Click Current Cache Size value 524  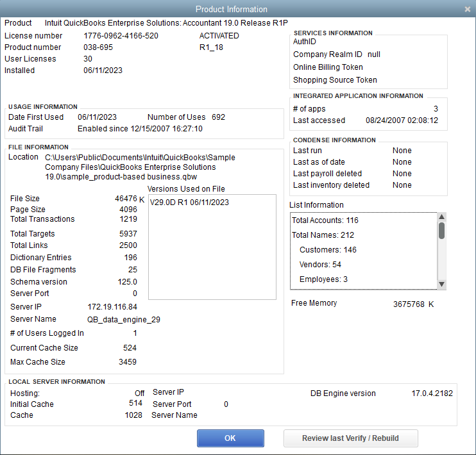click(130, 348)
